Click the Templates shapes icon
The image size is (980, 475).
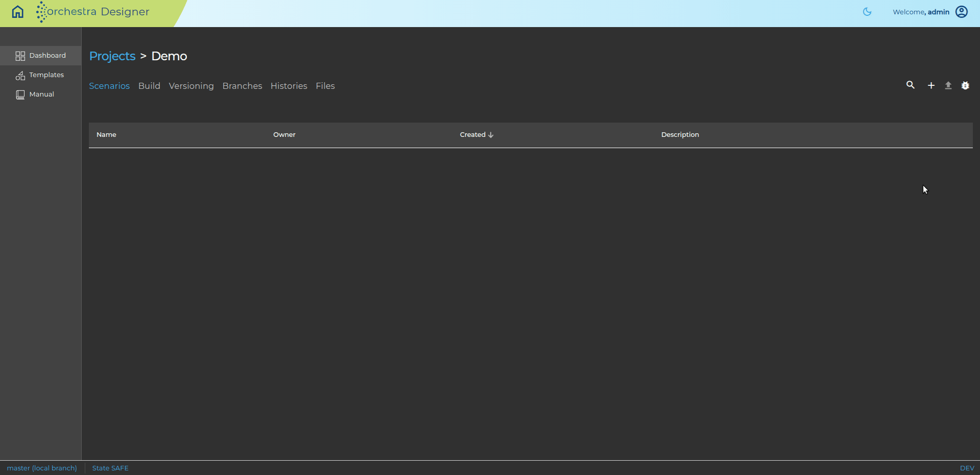click(20, 76)
